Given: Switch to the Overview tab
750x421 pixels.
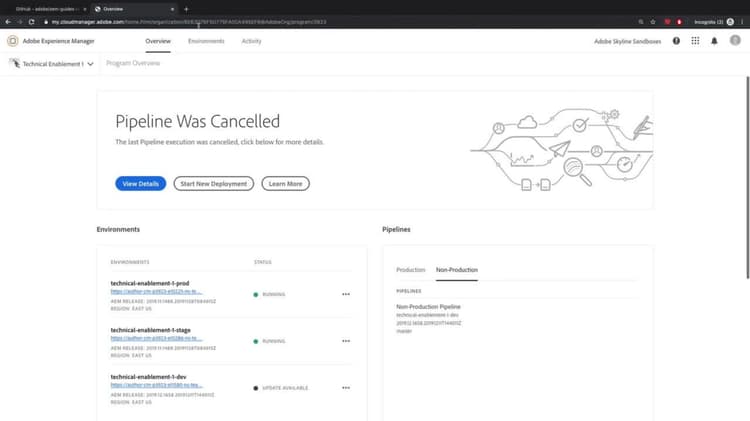Looking at the screenshot, I should [x=158, y=41].
